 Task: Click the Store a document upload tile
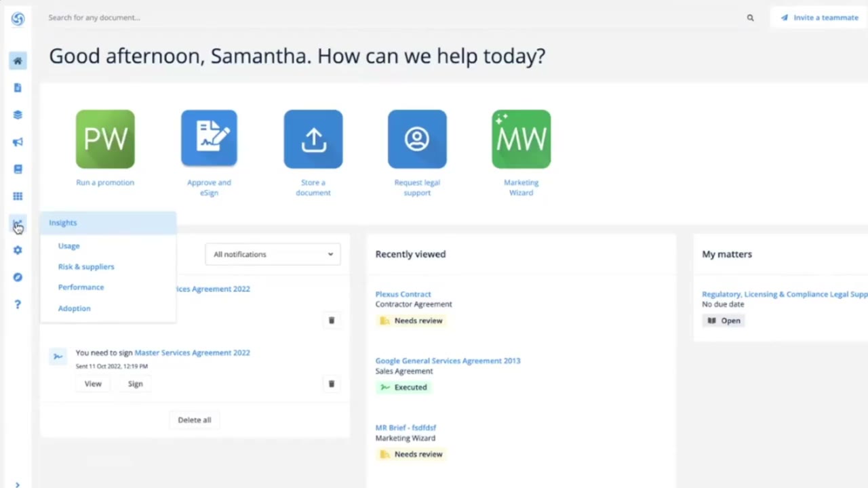pos(313,139)
